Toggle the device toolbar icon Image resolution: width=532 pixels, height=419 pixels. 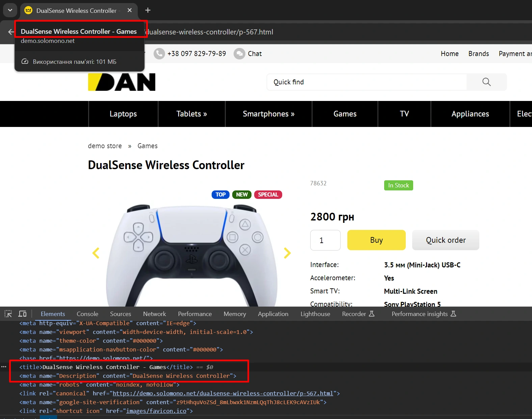pos(22,314)
